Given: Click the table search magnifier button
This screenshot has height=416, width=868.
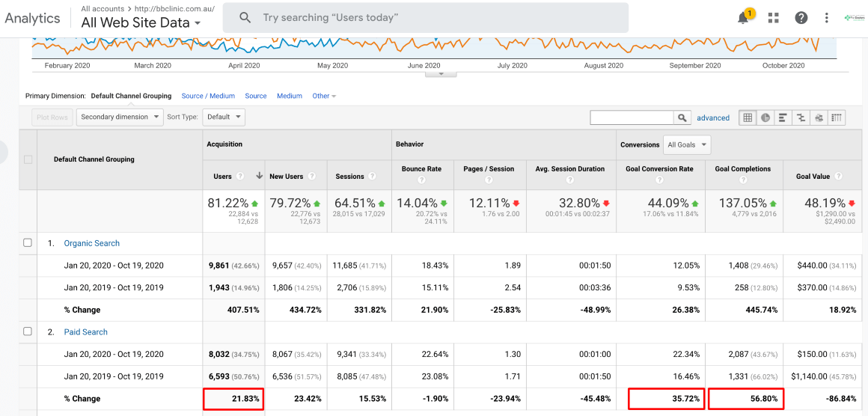Looking at the screenshot, I should tap(682, 117).
